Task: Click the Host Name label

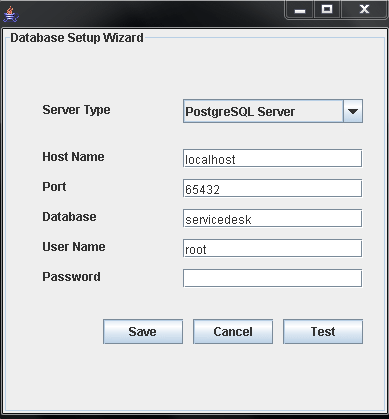Action: pyautogui.click(x=73, y=157)
